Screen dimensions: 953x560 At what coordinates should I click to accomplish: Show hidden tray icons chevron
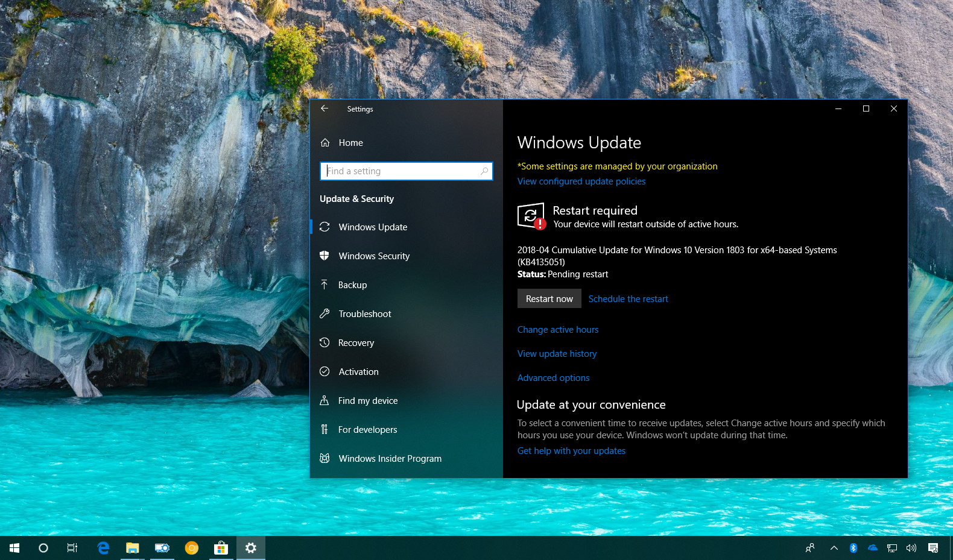(x=834, y=548)
